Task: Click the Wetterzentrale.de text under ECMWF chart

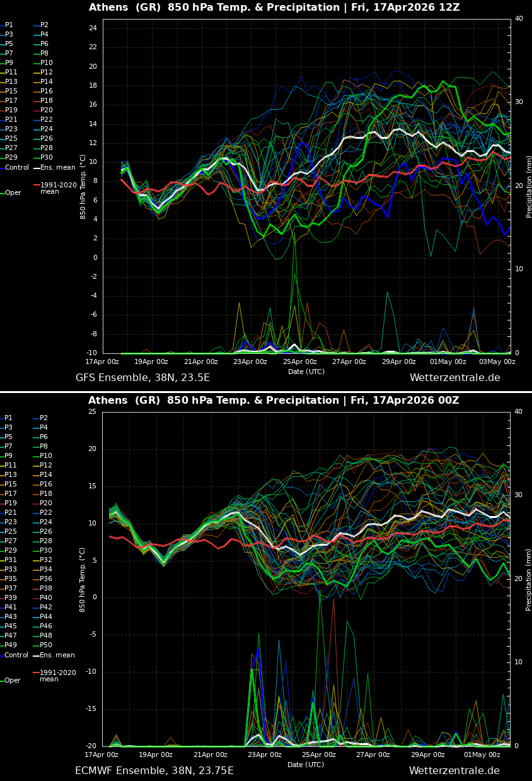Action: (454, 771)
